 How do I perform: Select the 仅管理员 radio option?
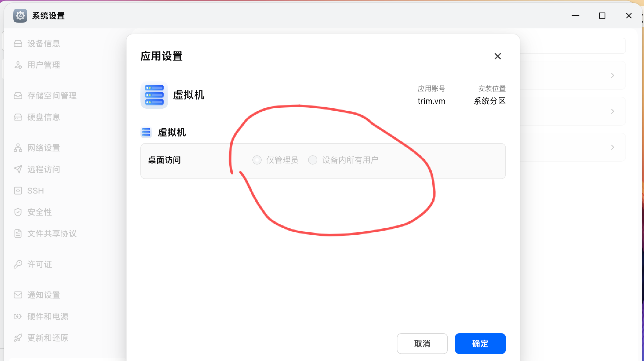[x=257, y=160]
